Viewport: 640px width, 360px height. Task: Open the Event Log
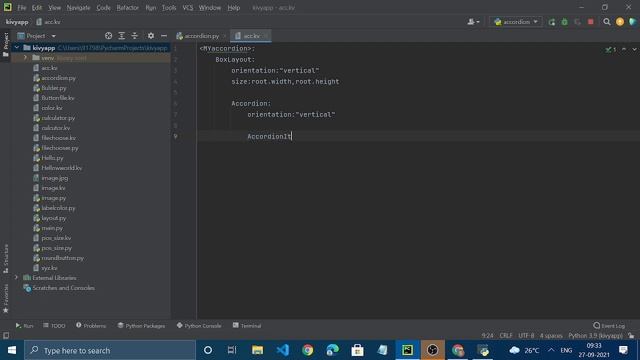pos(609,326)
